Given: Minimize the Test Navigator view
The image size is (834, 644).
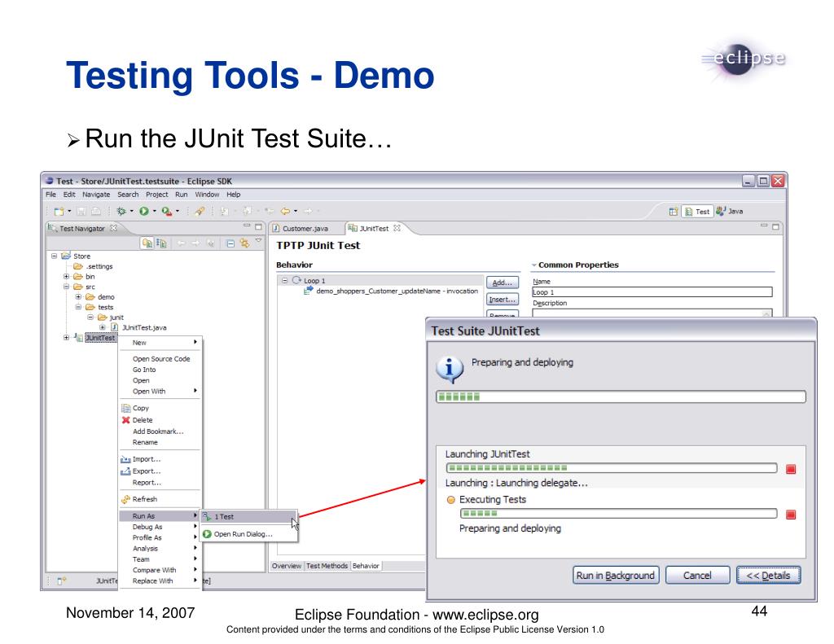Looking at the screenshot, I should point(246,226).
